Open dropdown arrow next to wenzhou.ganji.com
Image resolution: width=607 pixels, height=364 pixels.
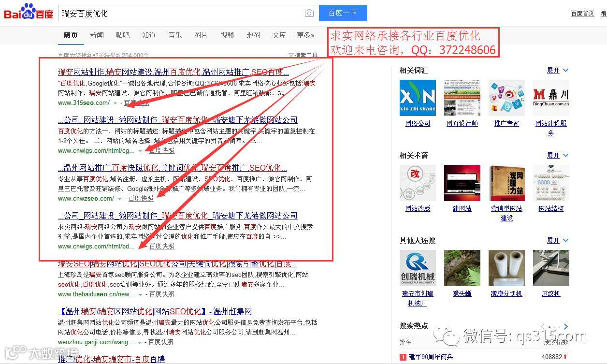coord(139,342)
